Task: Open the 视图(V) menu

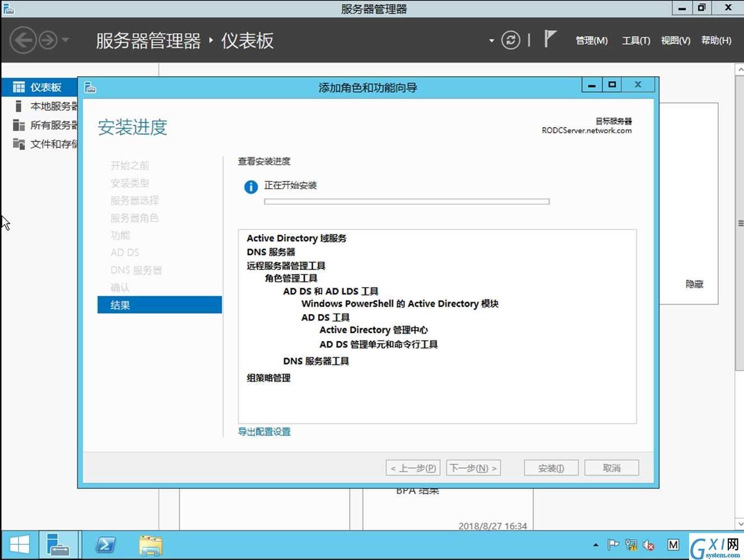Action: pyautogui.click(x=676, y=40)
